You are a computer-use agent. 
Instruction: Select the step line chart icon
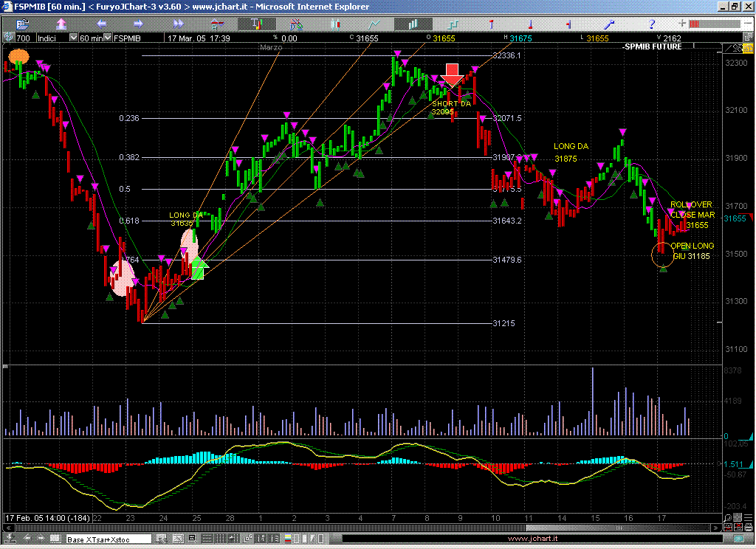[453, 24]
